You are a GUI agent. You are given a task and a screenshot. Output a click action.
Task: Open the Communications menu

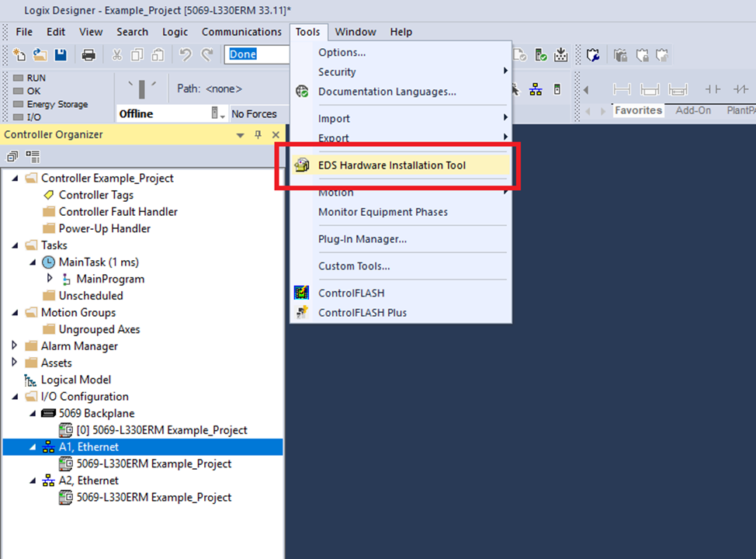(x=241, y=32)
